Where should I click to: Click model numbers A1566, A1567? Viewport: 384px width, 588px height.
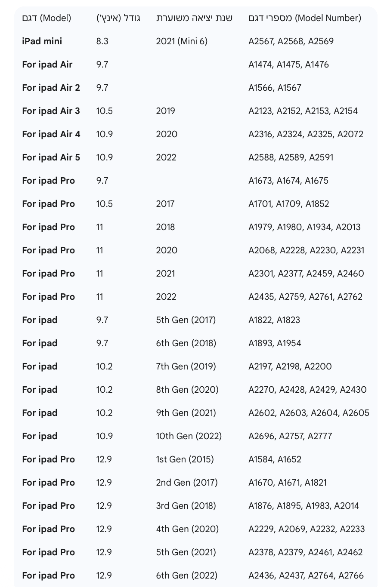pyautogui.click(x=275, y=88)
